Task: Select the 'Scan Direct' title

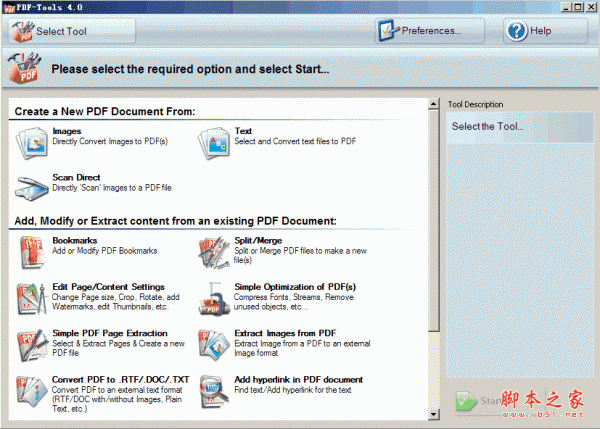Action: (76, 178)
